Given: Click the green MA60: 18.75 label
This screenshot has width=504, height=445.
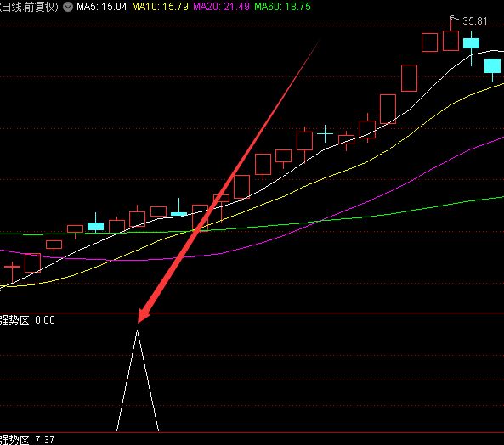Looking at the screenshot, I should coord(282,7).
